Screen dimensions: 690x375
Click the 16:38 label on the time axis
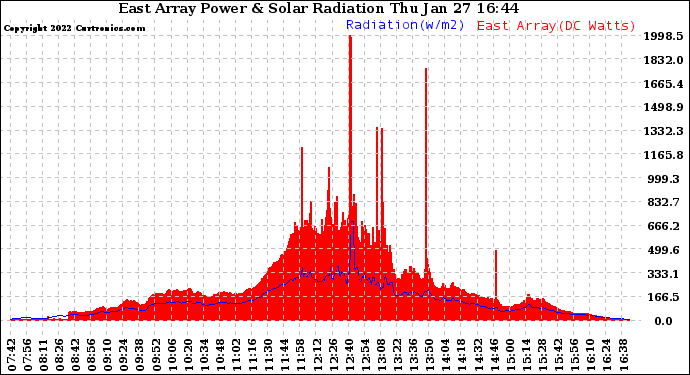click(x=623, y=355)
